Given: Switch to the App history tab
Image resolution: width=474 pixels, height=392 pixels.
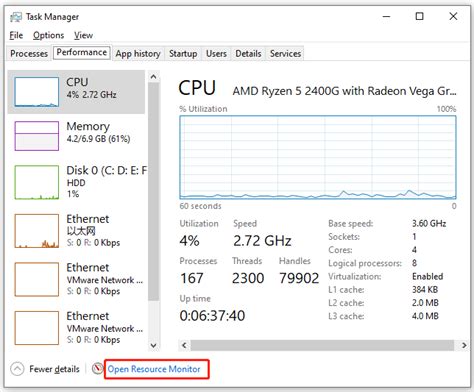Looking at the screenshot, I should pyautogui.click(x=138, y=53).
